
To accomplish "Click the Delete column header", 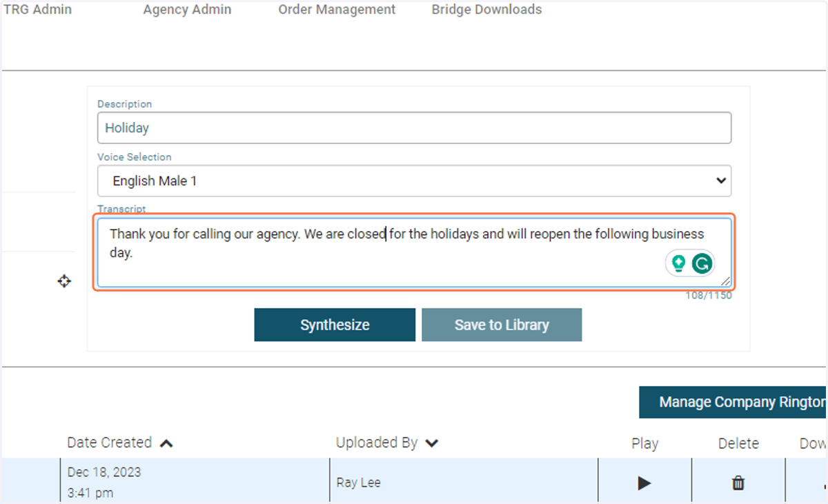I will pyautogui.click(x=738, y=443).
